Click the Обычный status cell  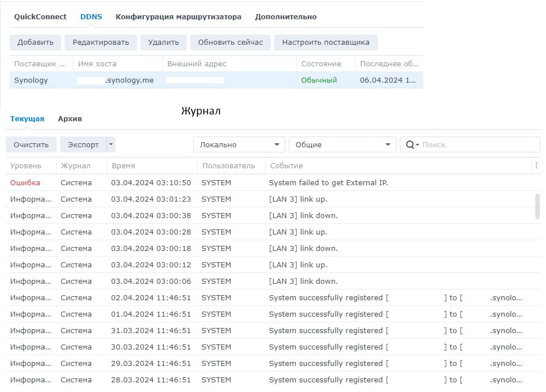point(319,80)
